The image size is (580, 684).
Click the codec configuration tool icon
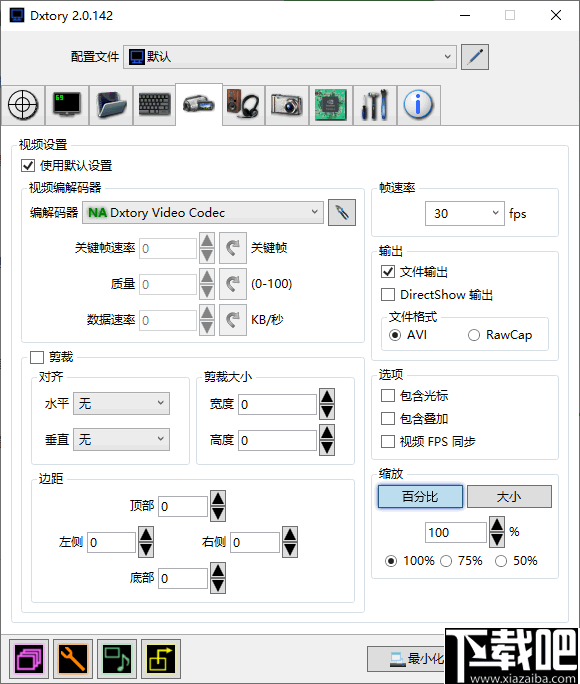coord(342,213)
